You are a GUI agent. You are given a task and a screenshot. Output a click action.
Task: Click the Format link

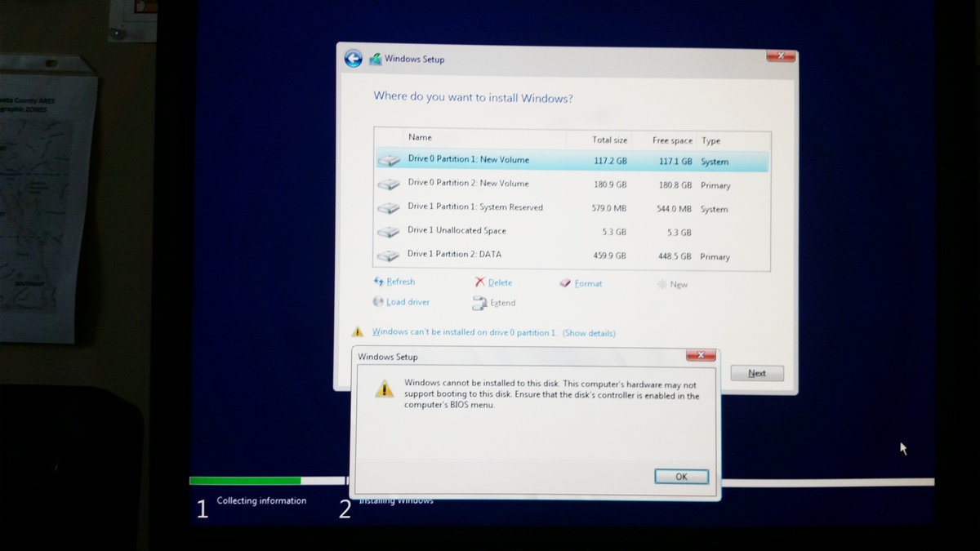588,283
